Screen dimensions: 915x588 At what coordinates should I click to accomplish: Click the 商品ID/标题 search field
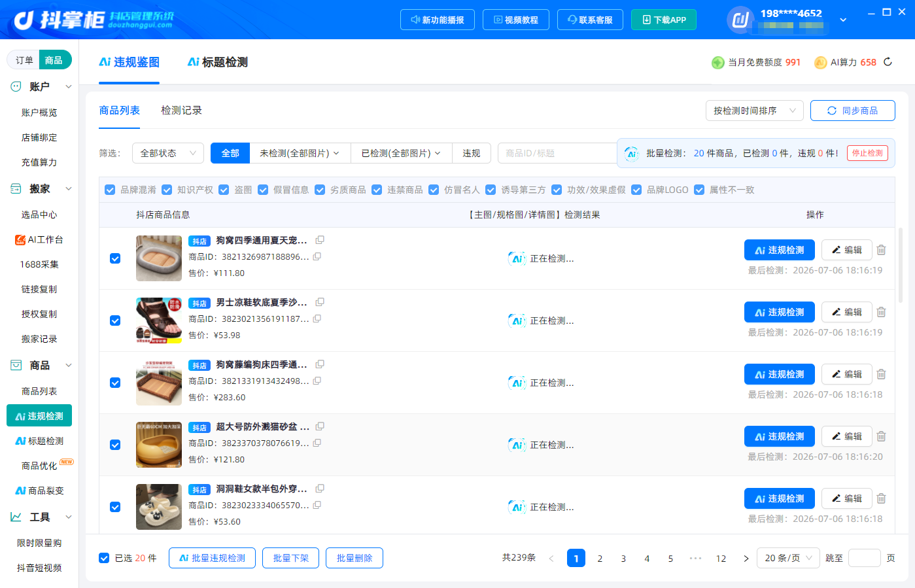(x=557, y=153)
